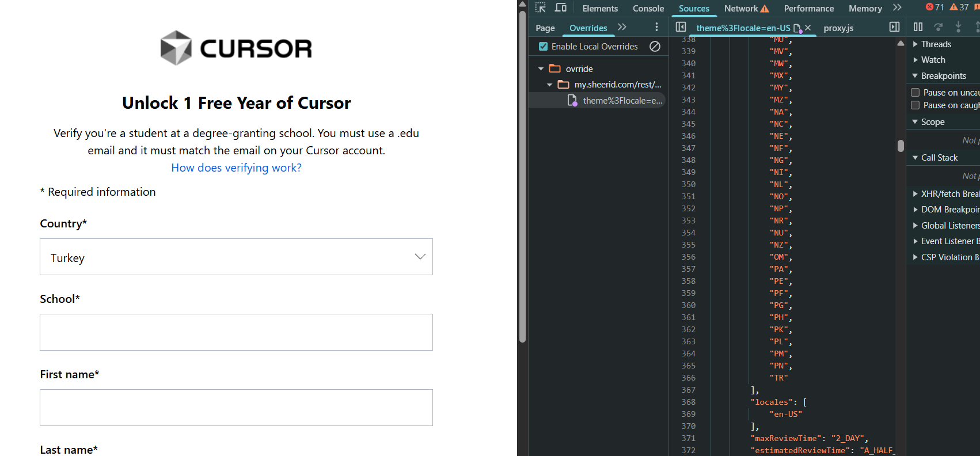980x456 pixels.
Task: Toggle the device toolbar icon
Action: [561, 8]
